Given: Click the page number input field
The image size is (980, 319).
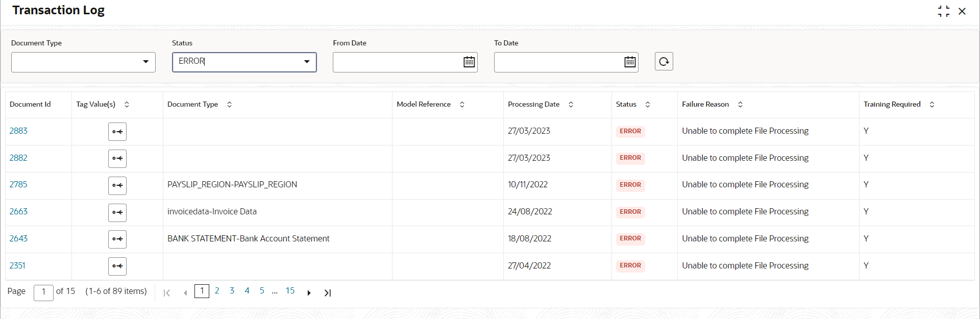Looking at the screenshot, I should point(43,292).
